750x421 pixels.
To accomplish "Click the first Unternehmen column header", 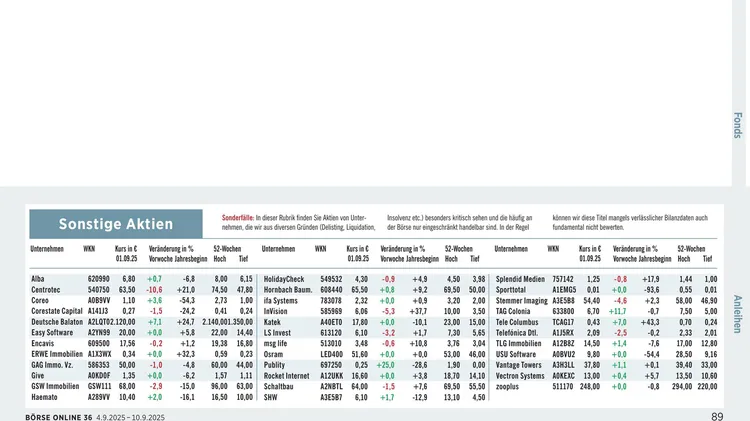I will click(x=47, y=249).
